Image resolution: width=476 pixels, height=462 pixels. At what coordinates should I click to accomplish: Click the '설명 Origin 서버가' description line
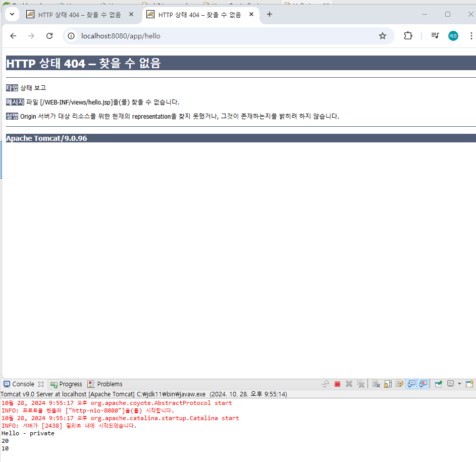173,116
